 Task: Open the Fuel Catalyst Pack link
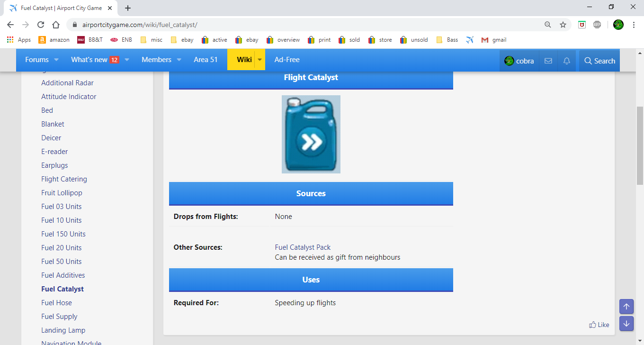pyautogui.click(x=303, y=247)
